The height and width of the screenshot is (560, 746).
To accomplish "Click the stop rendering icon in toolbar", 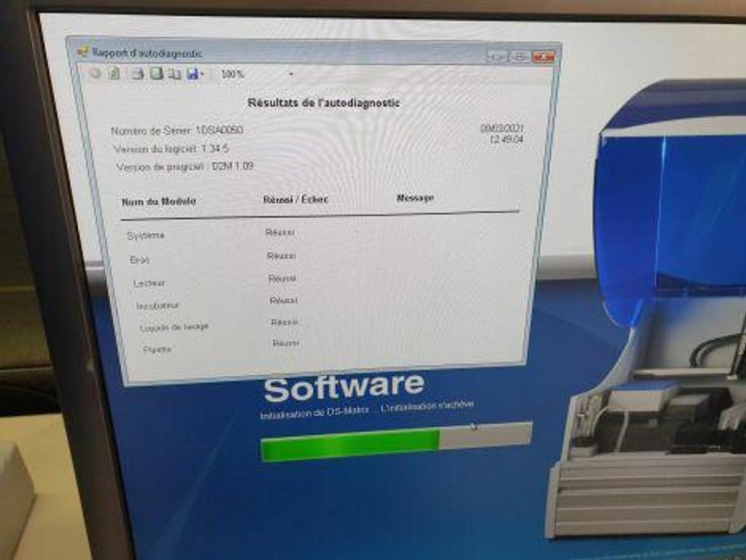I will click(95, 73).
